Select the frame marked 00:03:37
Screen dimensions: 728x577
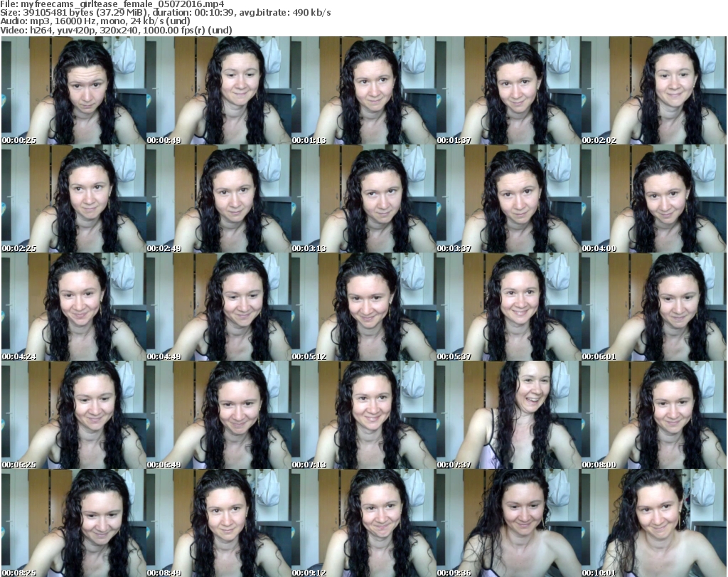point(508,198)
